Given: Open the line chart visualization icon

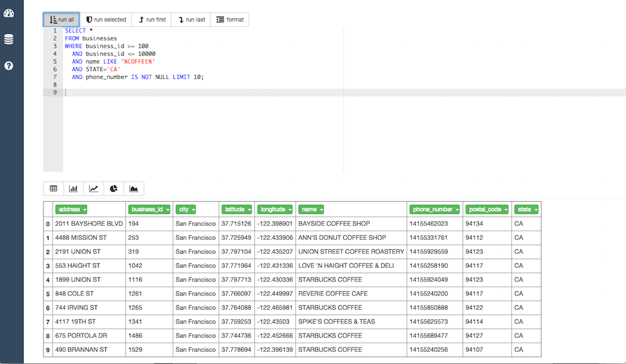Looking at the screenshot, I should 94,188.
